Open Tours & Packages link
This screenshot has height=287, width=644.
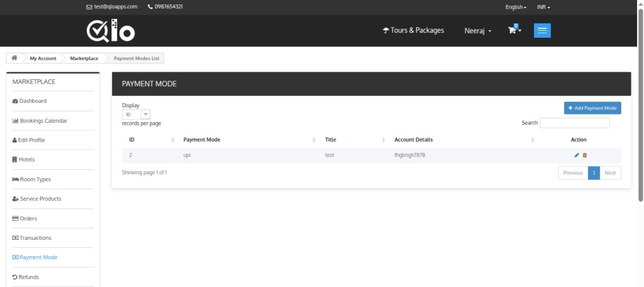(413, 30)
